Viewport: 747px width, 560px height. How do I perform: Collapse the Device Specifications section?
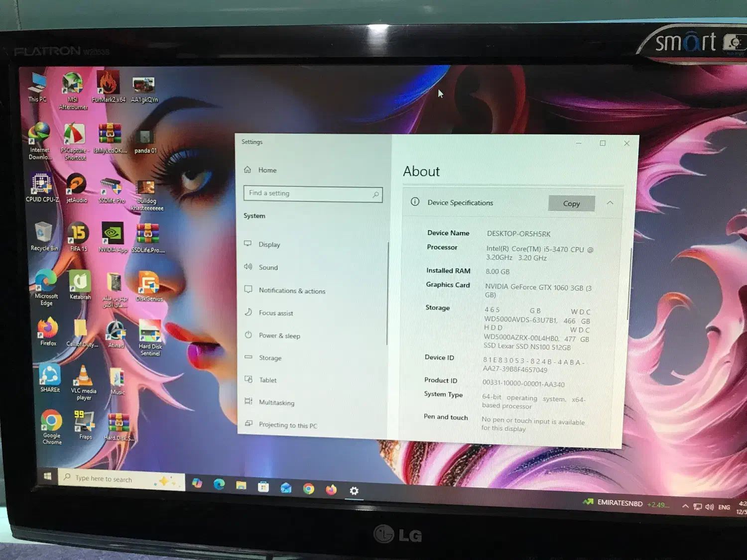click(610, 203)
